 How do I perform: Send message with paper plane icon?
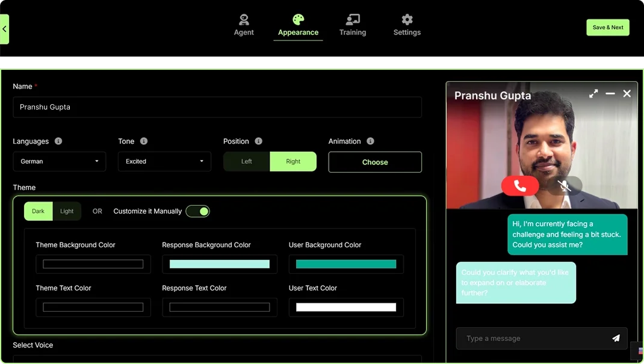(x=616, y=338)
